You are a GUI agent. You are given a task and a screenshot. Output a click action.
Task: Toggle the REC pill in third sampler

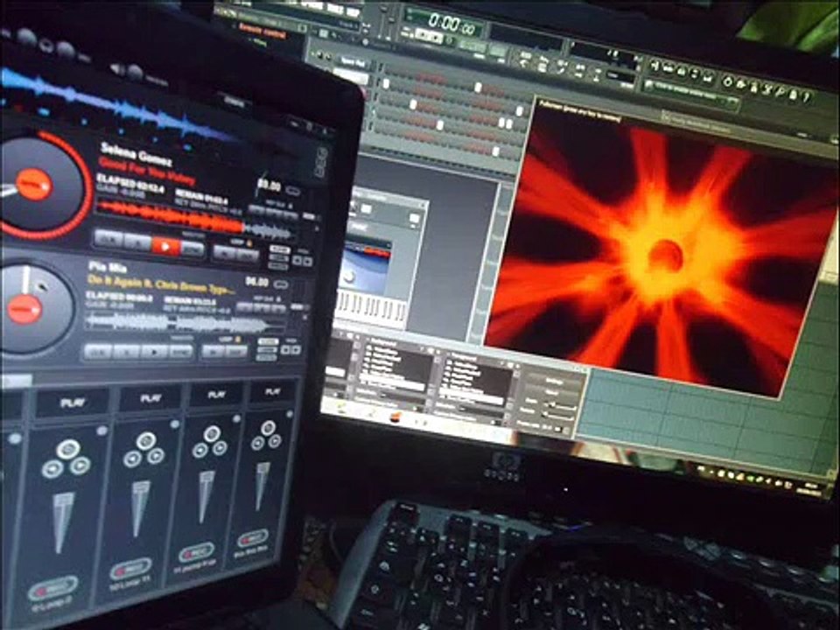pos(197,552)
